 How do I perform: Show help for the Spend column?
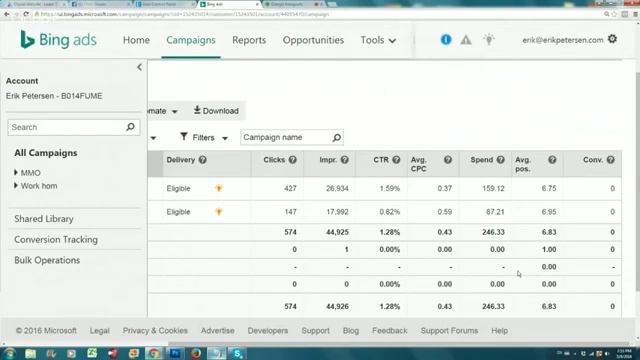point(500,160)
